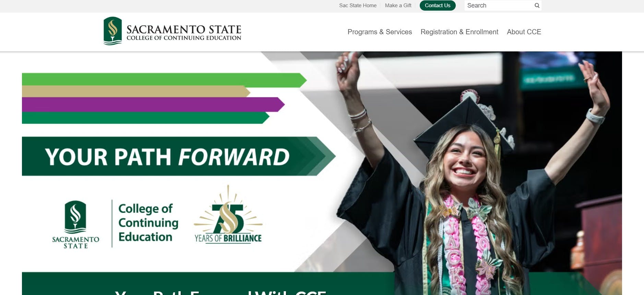Click the Sacramento State College of Continuing Education wordmark

(184, 33)
